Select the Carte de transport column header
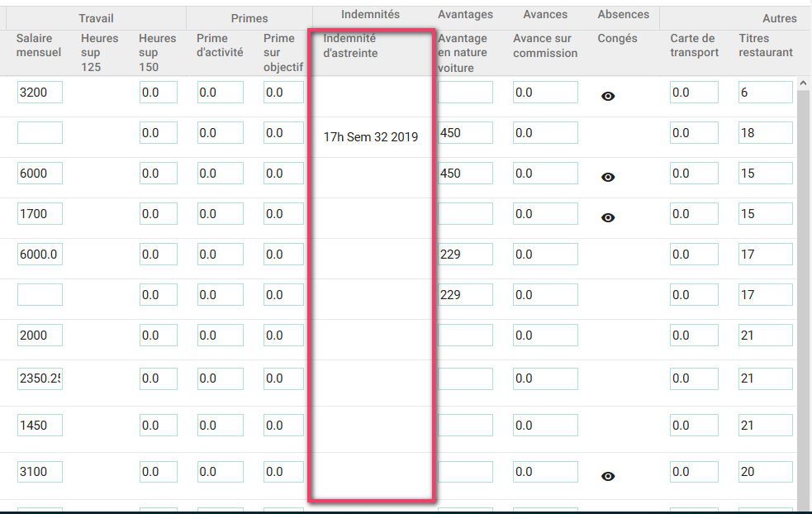 point(693,45)
